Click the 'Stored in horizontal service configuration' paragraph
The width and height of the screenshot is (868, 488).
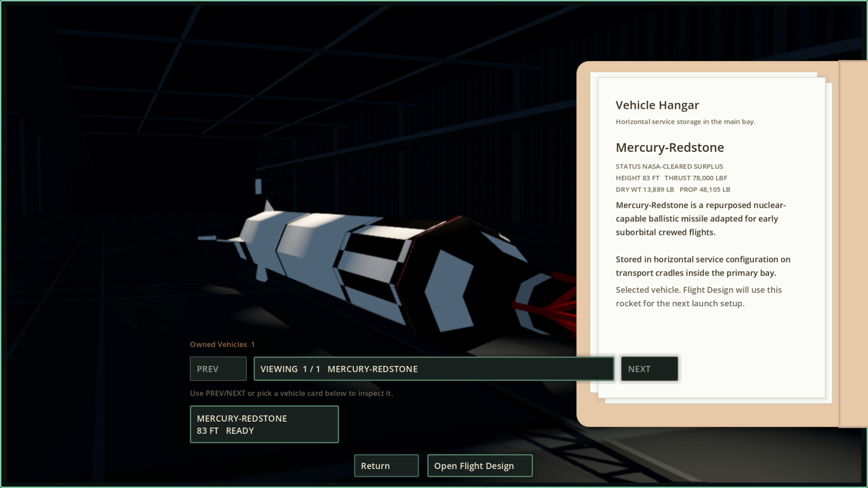coord(703,266)
